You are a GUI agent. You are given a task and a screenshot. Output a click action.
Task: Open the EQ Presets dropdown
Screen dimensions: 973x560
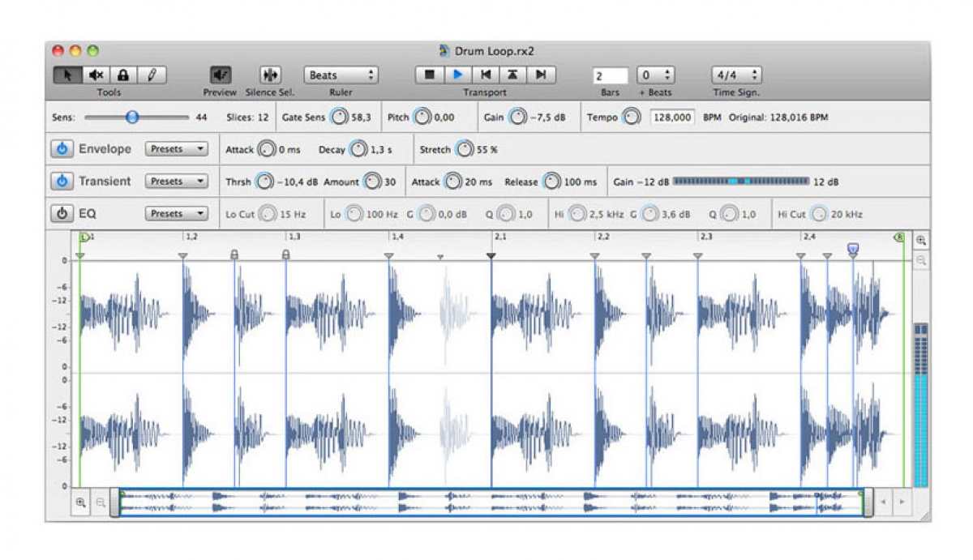click(177, 214)
